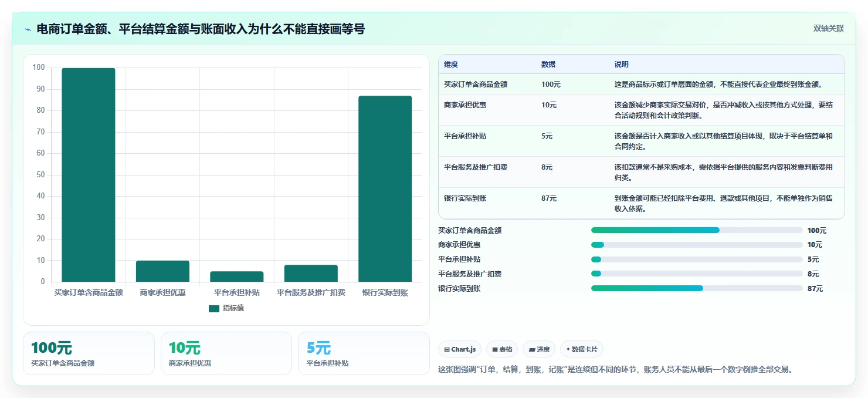Click the lightning icon beside the page title
The width and height of the screenshot is (868, 398).
pyautogui.click(x=28, y=29)
